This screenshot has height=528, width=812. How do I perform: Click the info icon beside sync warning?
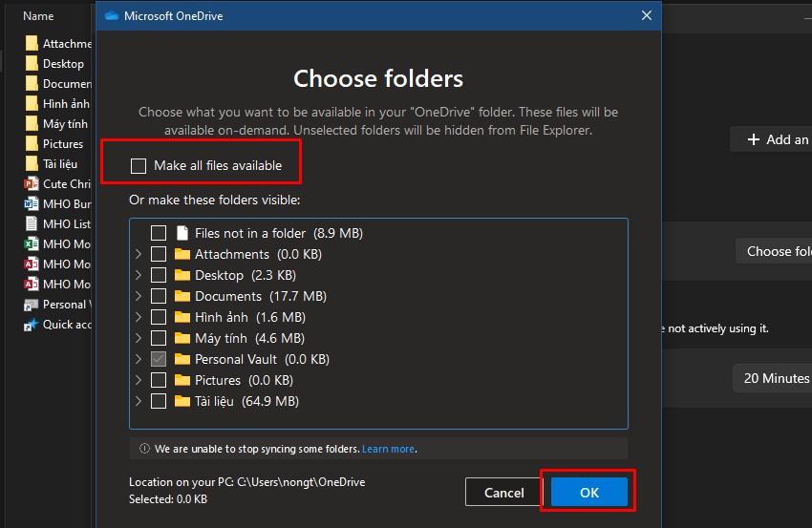point(144,449)
